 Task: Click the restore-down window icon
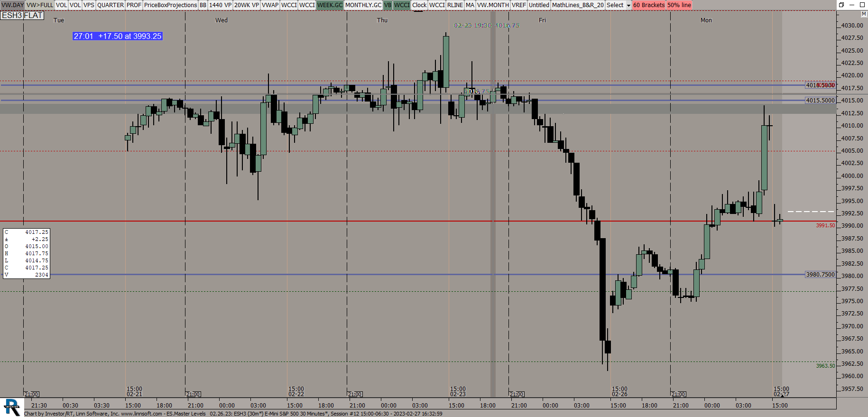pyautogui.click(x=841, y=5)
